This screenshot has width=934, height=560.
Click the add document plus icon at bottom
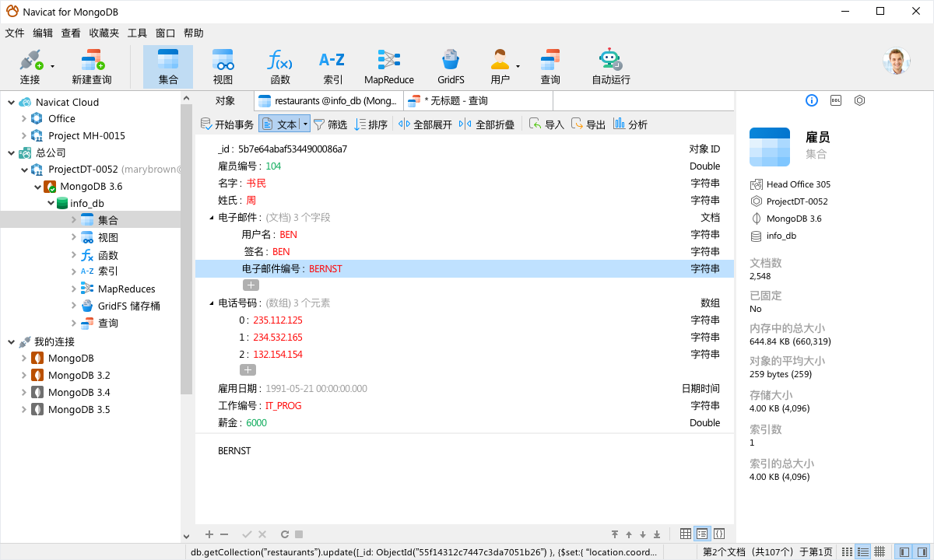(x=209, y=534)
